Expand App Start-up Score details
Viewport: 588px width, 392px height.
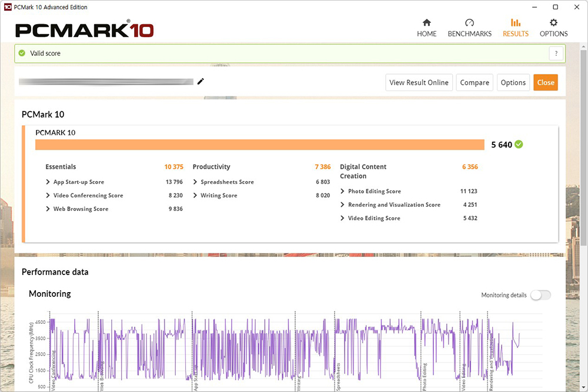[48, 182]
